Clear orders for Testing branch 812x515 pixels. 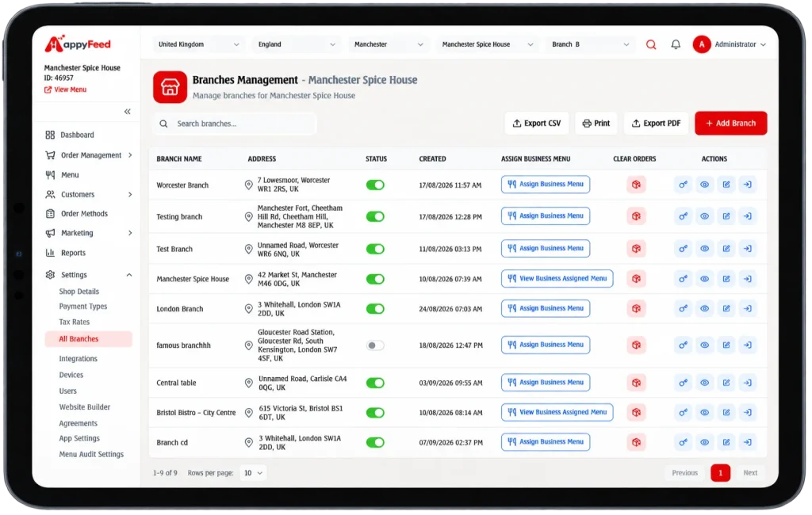click(636, 216)
